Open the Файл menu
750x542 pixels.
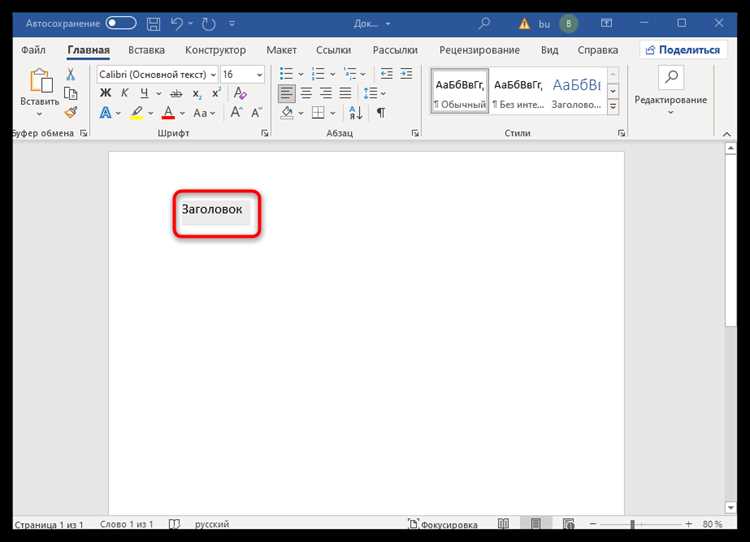pos(33,50)
